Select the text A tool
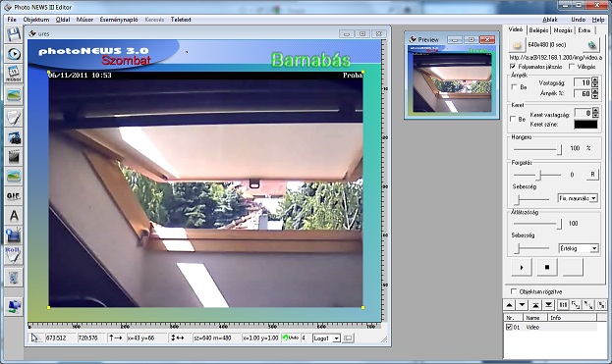Viewport: 612px width, 364px height. click(14, 216)
